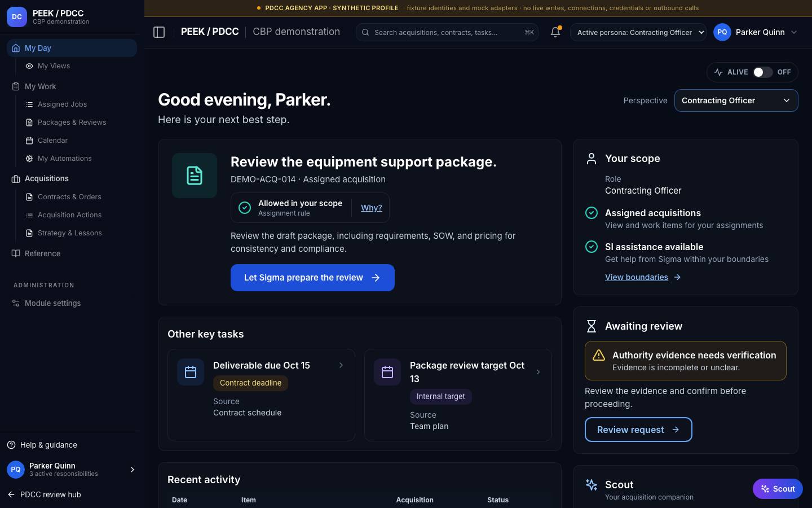Click calendar icon on Deliverable due card
The image size is (812, 508).
pyautogui.click(x=191, y=372)
